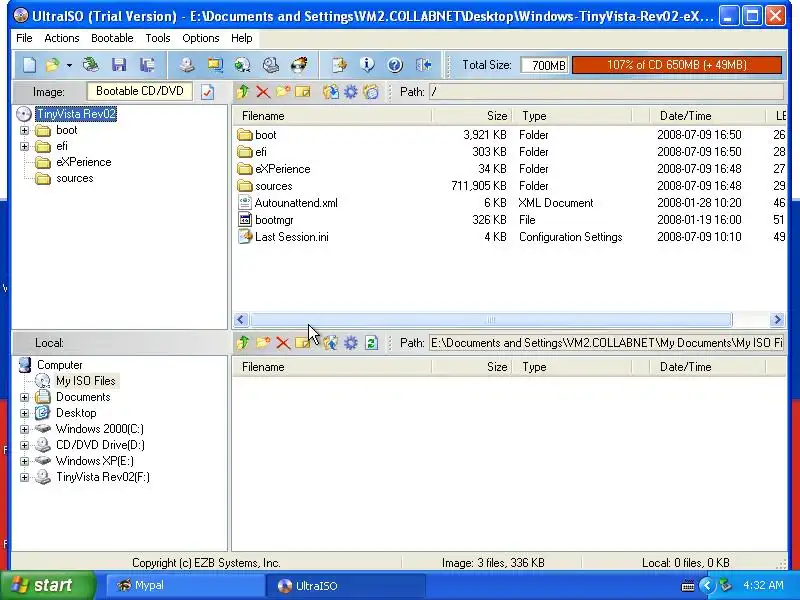Click the Add Files toolbar icon

pyautogui.click(x=339, y=65)
